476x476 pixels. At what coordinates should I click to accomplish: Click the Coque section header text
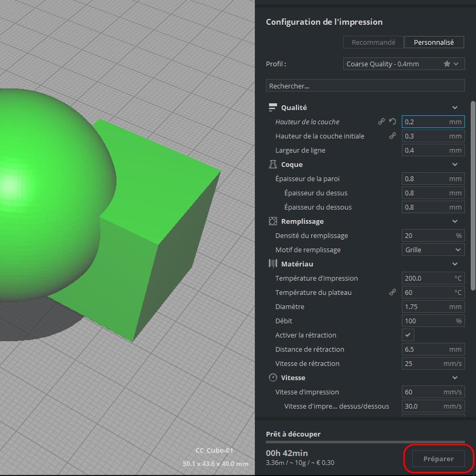[292, 164]
